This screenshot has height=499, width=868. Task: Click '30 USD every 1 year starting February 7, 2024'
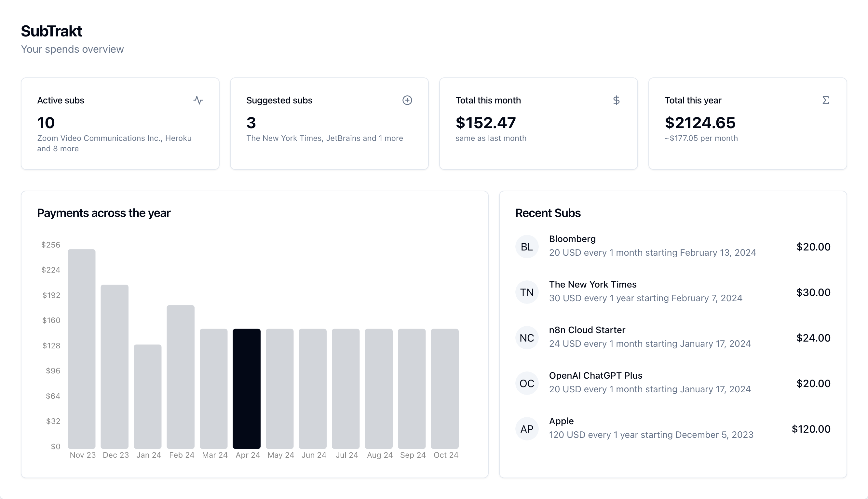645,299
